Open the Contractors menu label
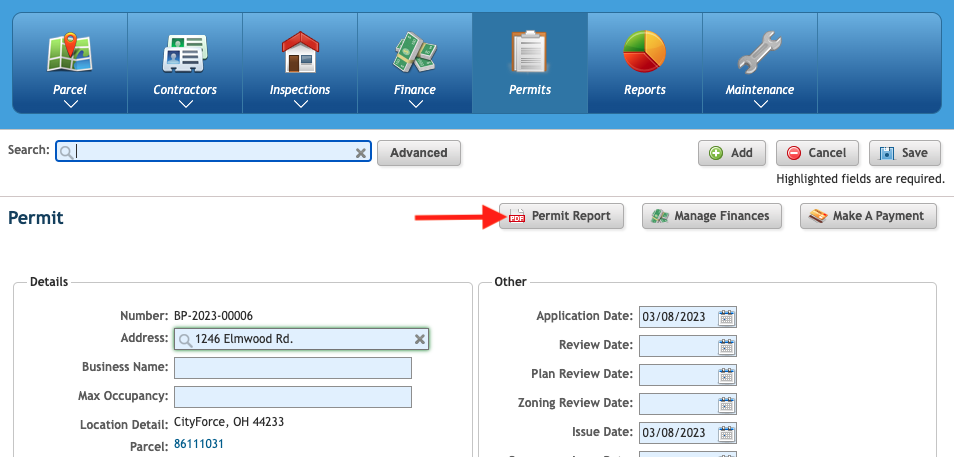This screenshot has width=954, height=457. [x=185, y=89]
